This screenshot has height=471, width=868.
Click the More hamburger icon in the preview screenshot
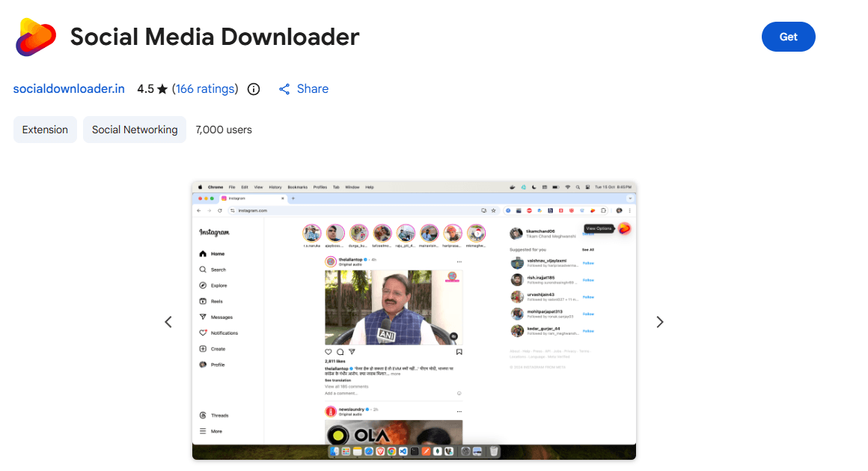(x=203, y=431)
